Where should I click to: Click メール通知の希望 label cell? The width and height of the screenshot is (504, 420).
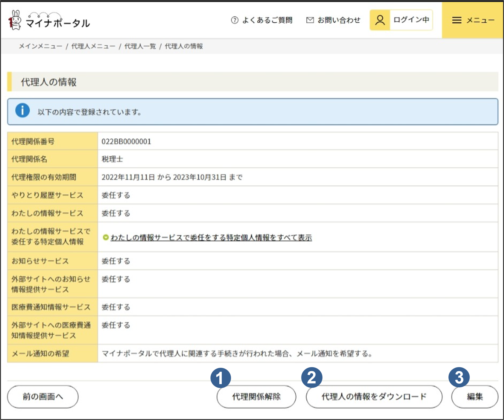(52, 354)
